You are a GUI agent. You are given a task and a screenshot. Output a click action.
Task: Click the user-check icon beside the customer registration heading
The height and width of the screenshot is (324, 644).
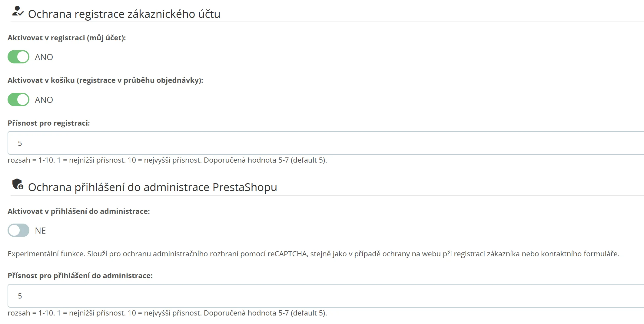point(18,12)
